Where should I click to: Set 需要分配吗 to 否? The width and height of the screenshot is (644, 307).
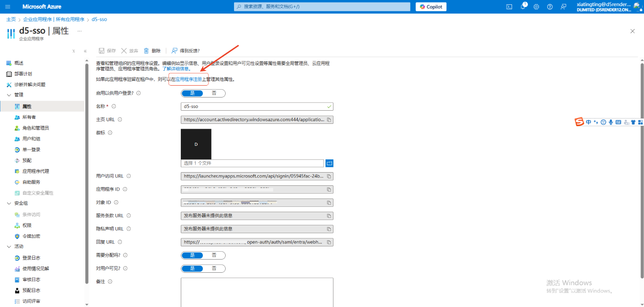[x=214, y=255]
